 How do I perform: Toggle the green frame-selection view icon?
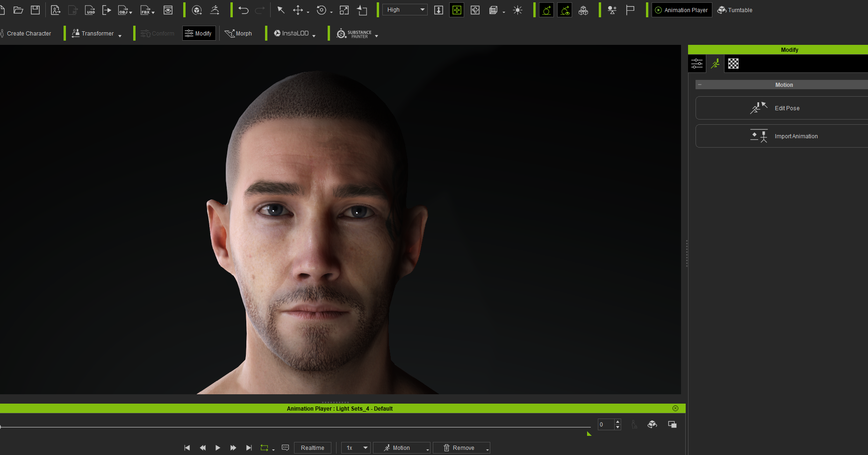457,10
